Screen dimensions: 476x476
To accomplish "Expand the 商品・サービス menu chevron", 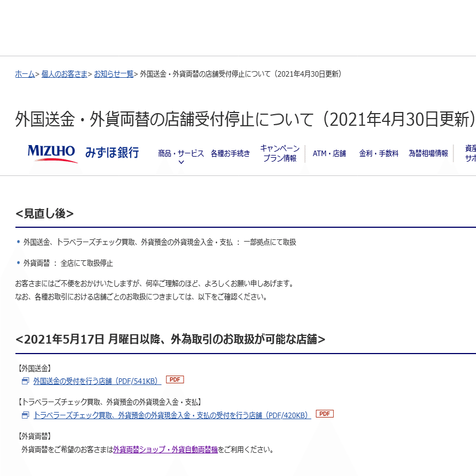I will click(181, 162).
